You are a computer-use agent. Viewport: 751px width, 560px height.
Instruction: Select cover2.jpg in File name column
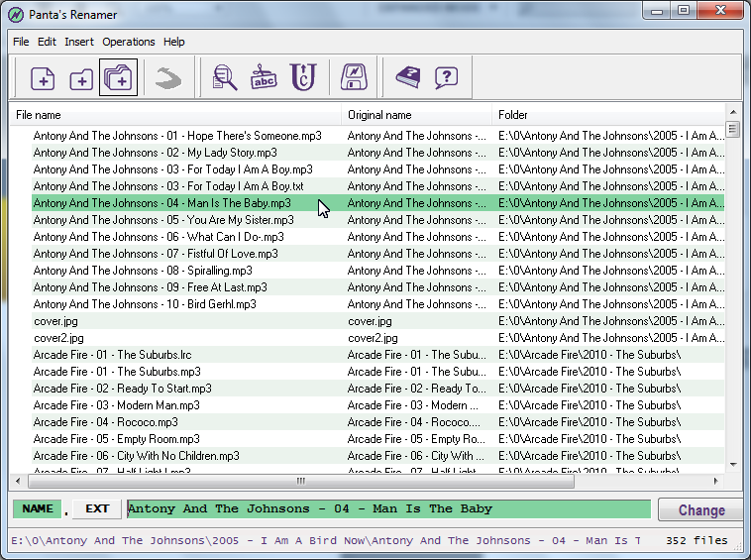pyautogui.click(x=58, y=338)
